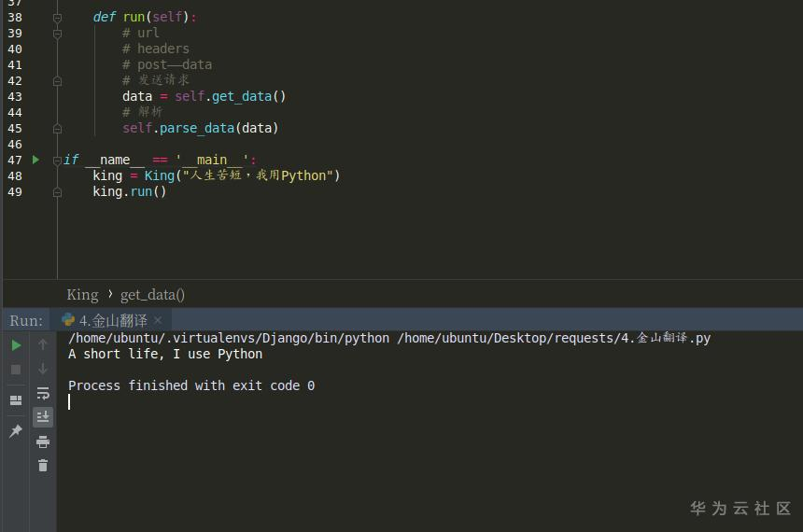
Task: Rerun the script with the green Run button
Action: [16, 345]
